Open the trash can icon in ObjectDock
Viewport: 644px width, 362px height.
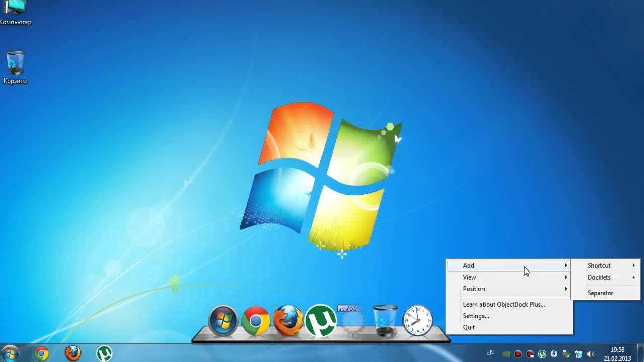tap(385, 321)
